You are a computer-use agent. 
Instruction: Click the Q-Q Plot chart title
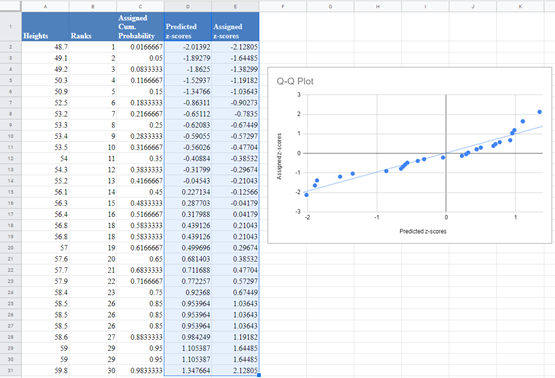click(295, 81)
